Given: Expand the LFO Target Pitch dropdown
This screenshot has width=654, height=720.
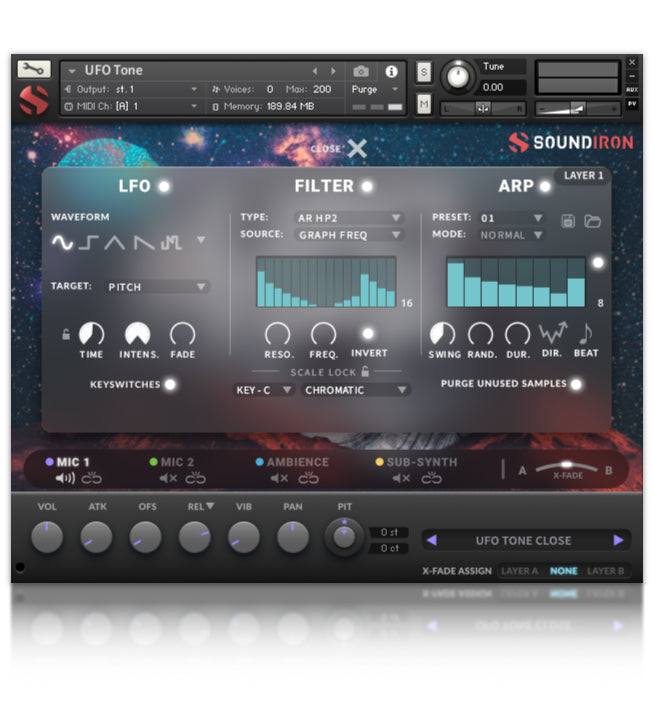Looking at the screenshot, I should coord(158,287).
